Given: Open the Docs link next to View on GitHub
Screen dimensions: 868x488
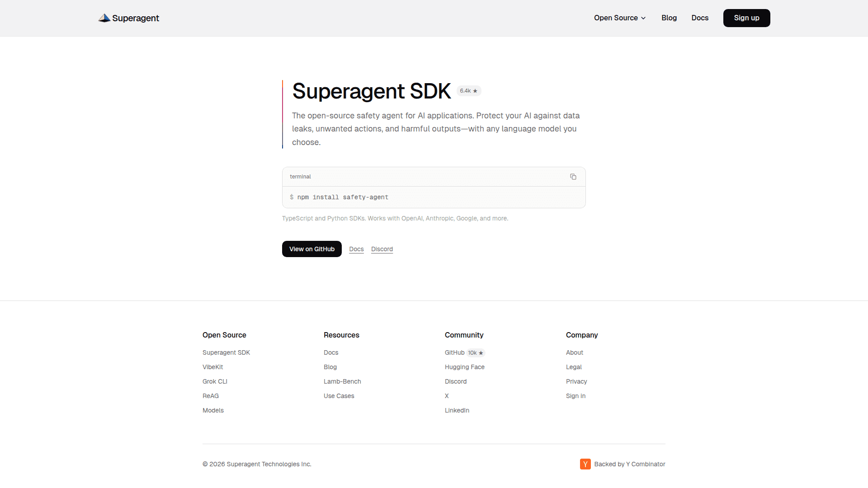Looking at the screenshot, I should (356, 249).
